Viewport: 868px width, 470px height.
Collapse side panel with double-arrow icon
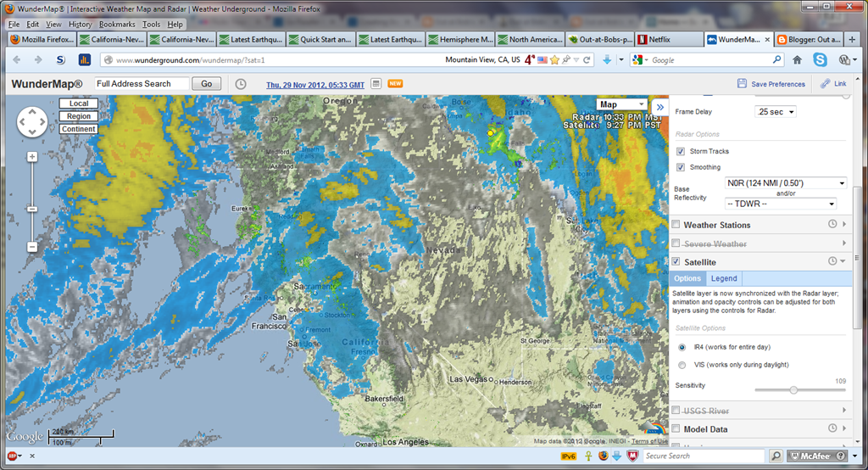(659, 108)
